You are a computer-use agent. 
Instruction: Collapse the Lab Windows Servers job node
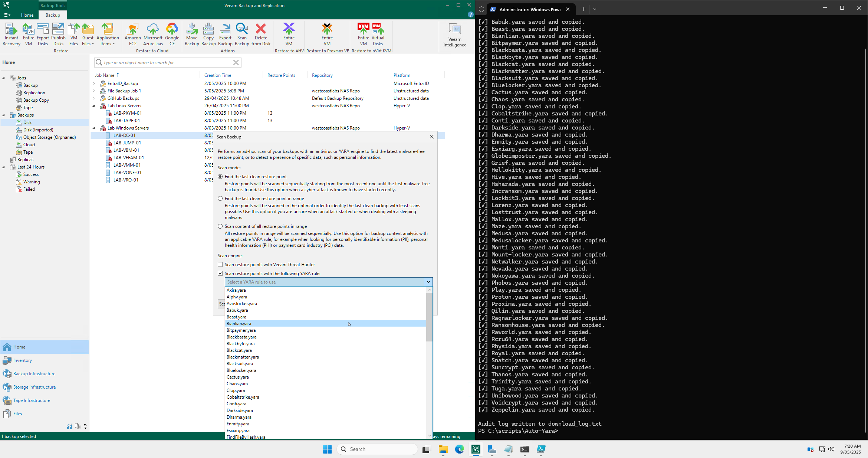[93, 128]
